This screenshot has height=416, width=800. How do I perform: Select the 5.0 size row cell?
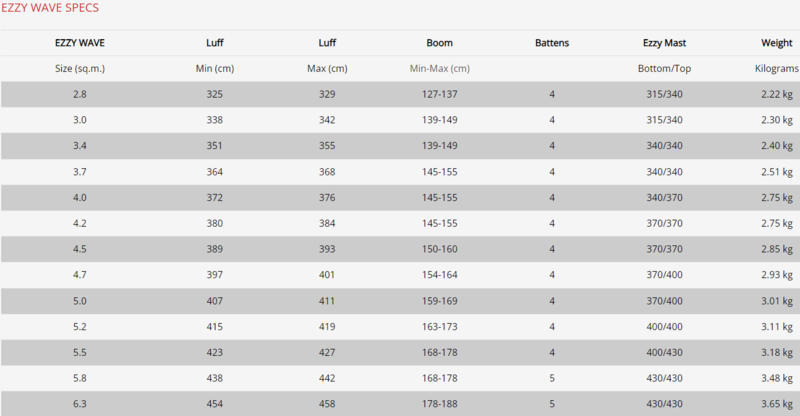[x=80, y=301]
